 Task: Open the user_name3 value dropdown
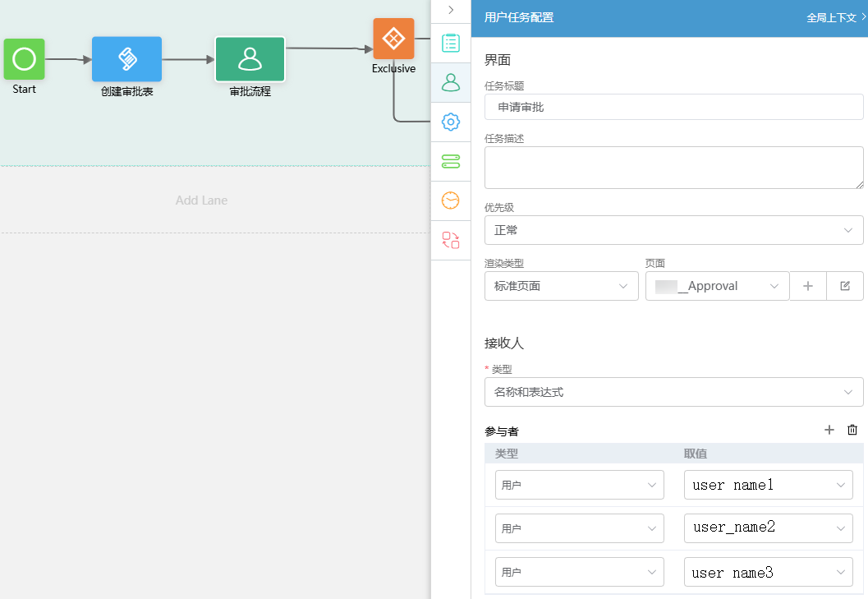coord(769,572)
